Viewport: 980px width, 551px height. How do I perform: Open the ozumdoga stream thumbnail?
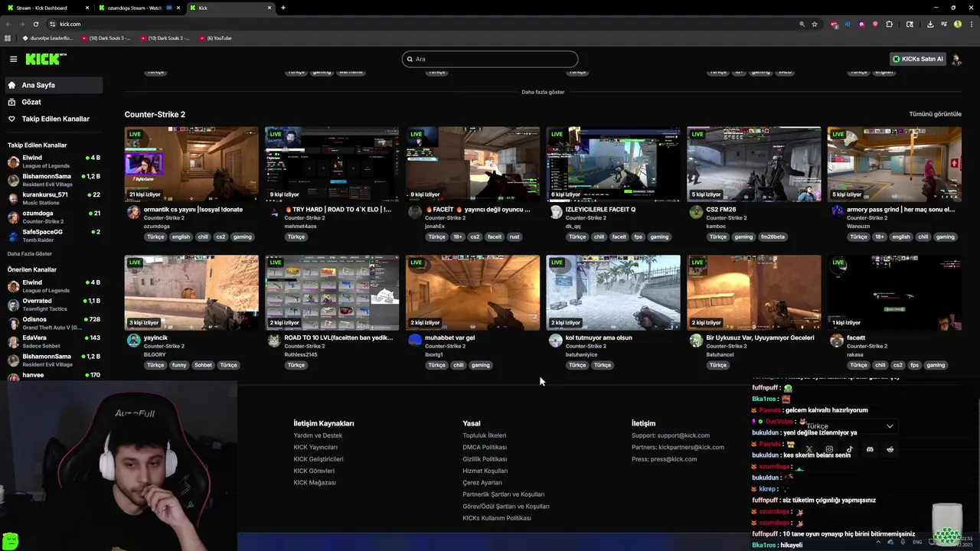[x=191, y=164]
